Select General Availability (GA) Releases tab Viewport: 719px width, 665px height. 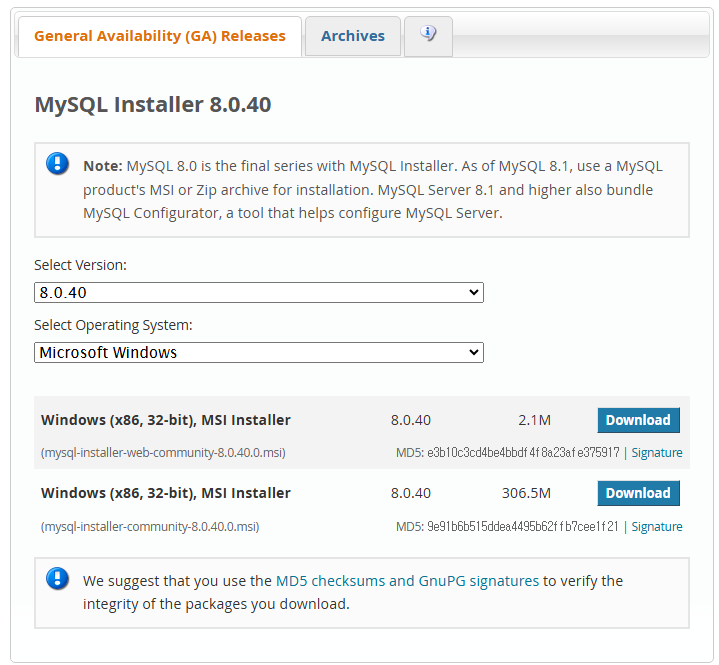(160, 36)
